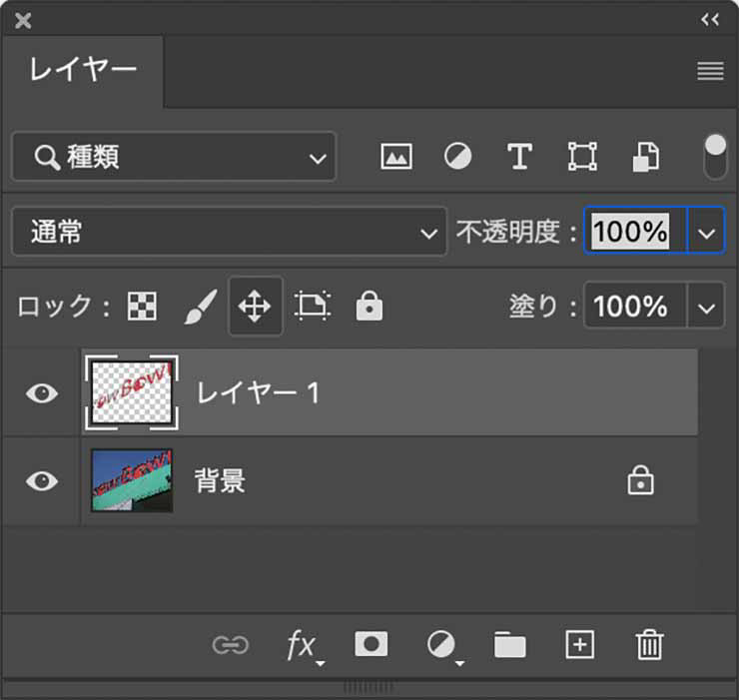The image size is (739, 700).
Task: Filter layers by smart object icon
Action: [646, 157]
